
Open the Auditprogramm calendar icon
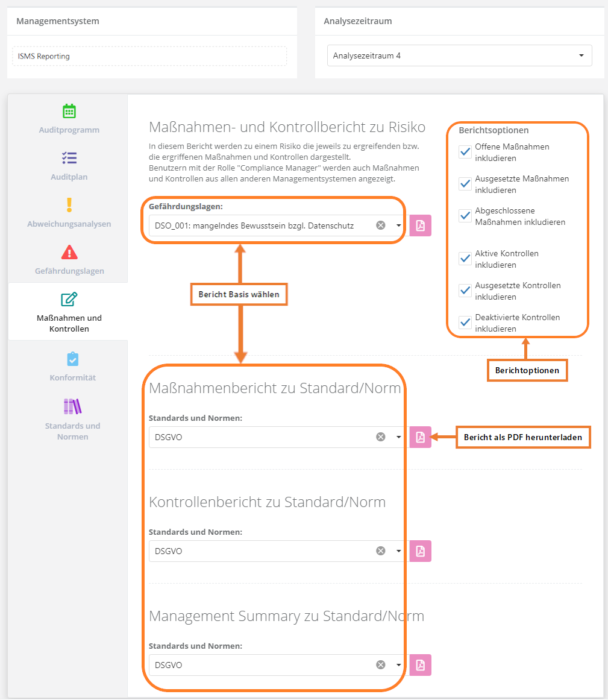[69, 112]
